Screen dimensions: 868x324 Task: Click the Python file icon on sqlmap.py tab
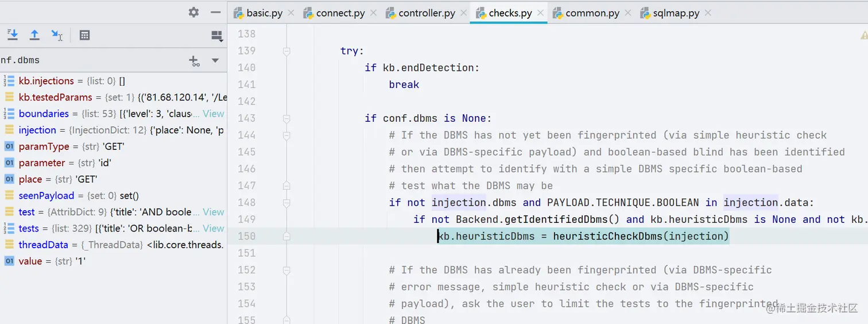(x=644, y=13)
